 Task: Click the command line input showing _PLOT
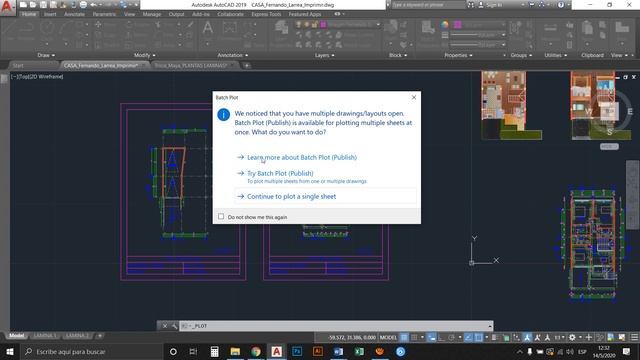point(336,326)
